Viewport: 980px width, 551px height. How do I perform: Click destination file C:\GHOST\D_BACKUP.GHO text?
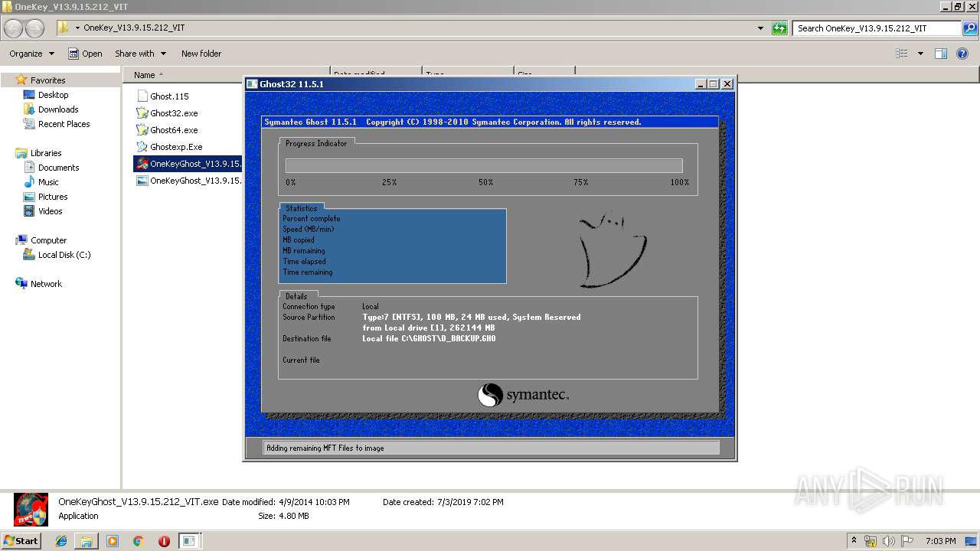pos(429,338)
